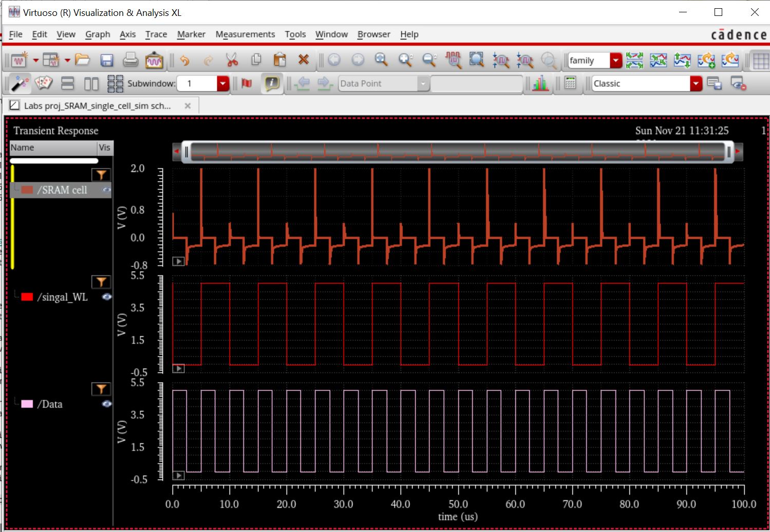Click the floppy disk Save icon
Screen dimensions: 770x532
[106, 61]
